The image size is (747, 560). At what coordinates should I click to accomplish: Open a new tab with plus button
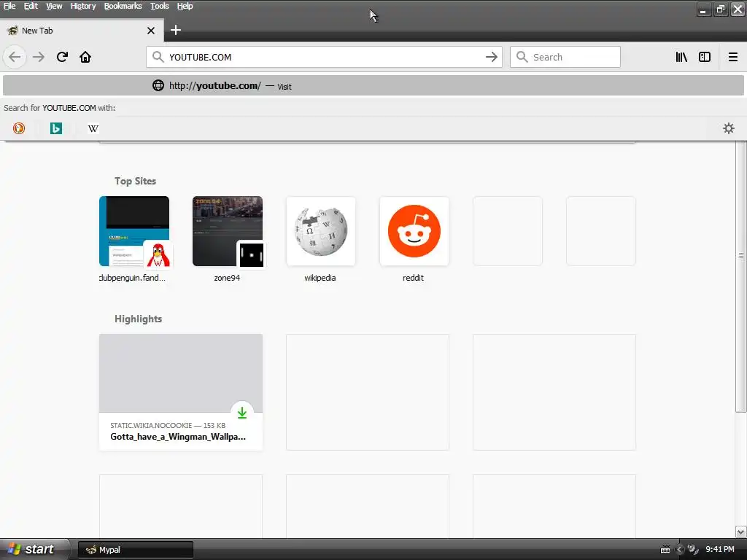click(x=175, y=30)
